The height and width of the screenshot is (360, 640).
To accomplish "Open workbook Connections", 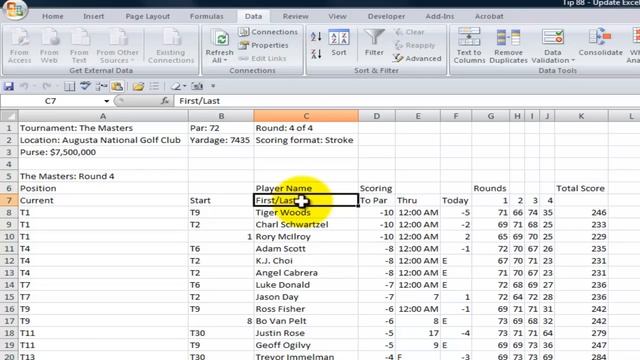I will (268, 32).
